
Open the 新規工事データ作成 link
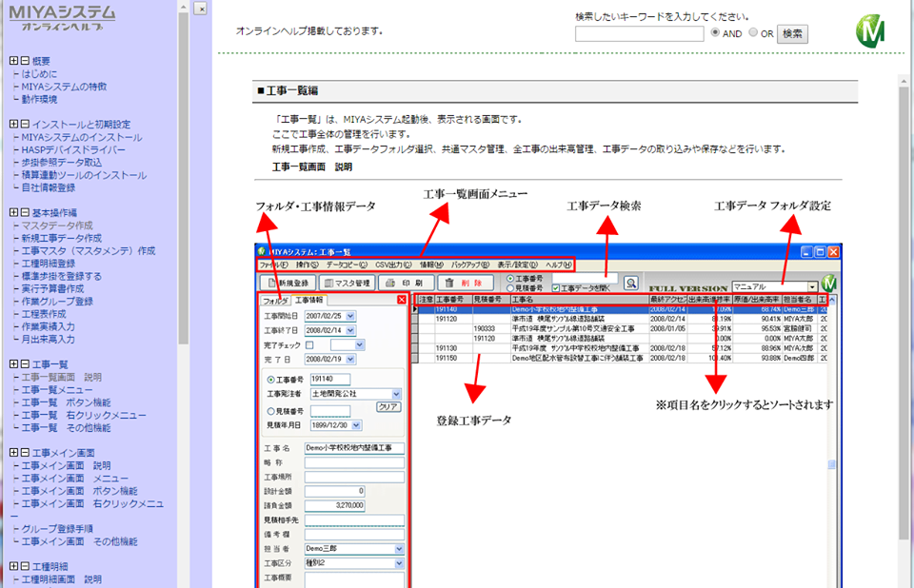pos(62,239)
